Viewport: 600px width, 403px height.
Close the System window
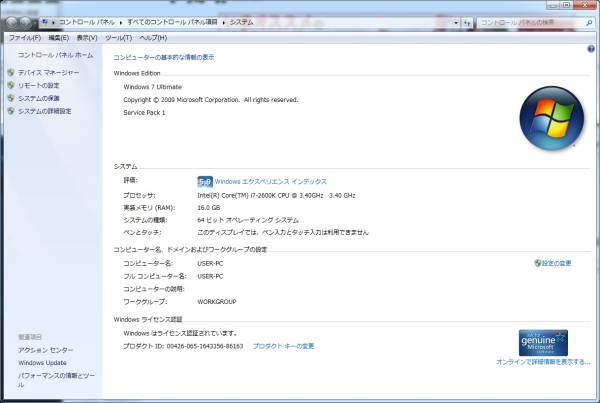(x=587, y=5)
